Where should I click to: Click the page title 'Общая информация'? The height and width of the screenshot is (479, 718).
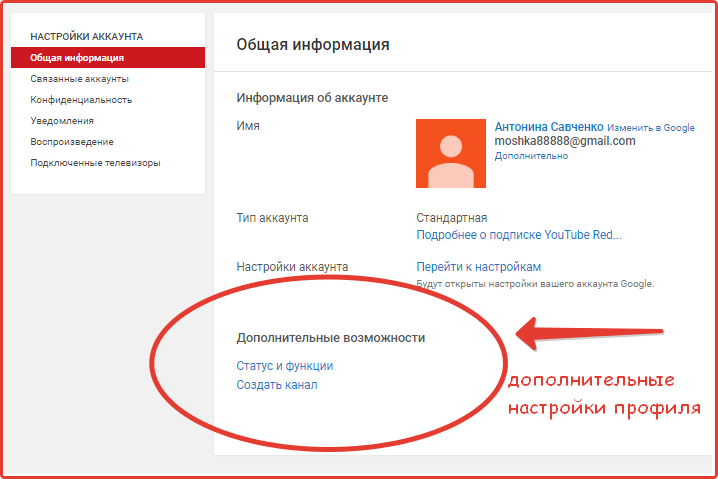coord(313,44)
